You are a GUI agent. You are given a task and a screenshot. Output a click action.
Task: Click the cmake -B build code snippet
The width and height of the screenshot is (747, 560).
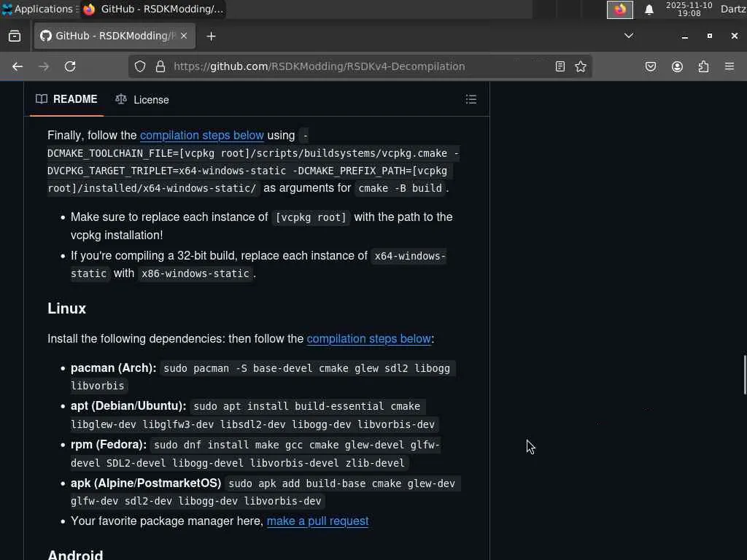point(400,188)
